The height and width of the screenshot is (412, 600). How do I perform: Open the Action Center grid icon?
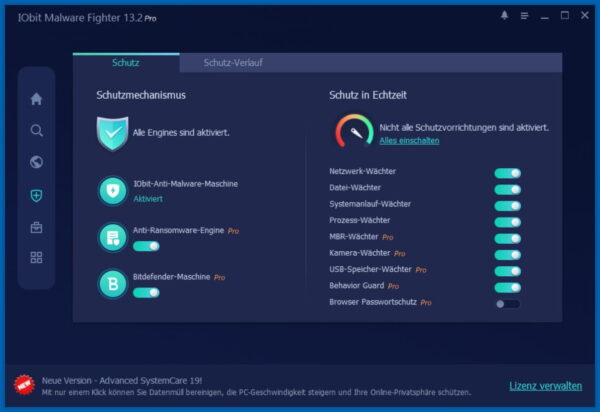[x=36, y=257]
